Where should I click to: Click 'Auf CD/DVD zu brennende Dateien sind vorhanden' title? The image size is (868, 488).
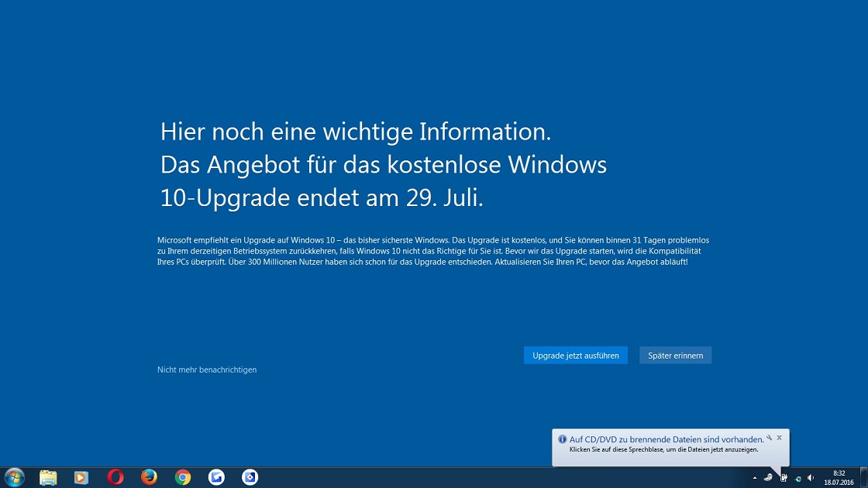click(666, 439)
